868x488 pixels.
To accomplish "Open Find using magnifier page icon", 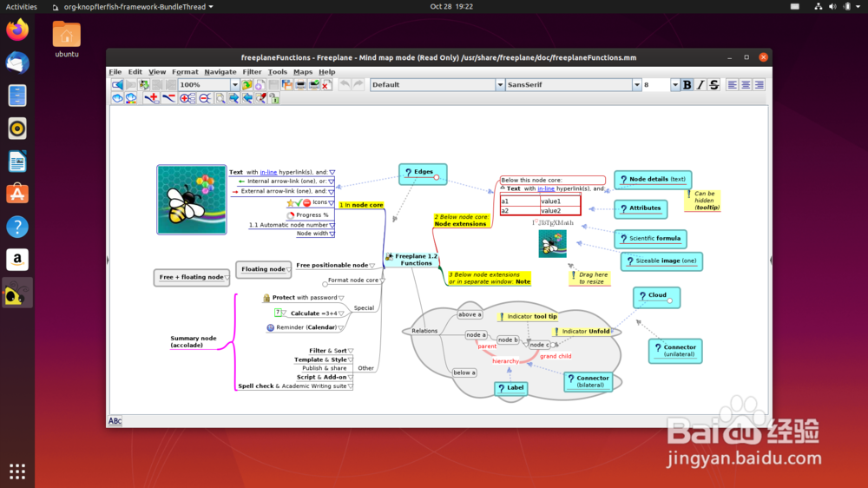I will (x=220, y=99).
